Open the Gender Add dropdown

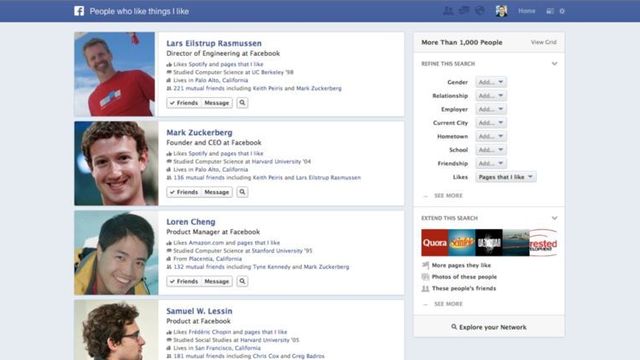pos(491,82)
